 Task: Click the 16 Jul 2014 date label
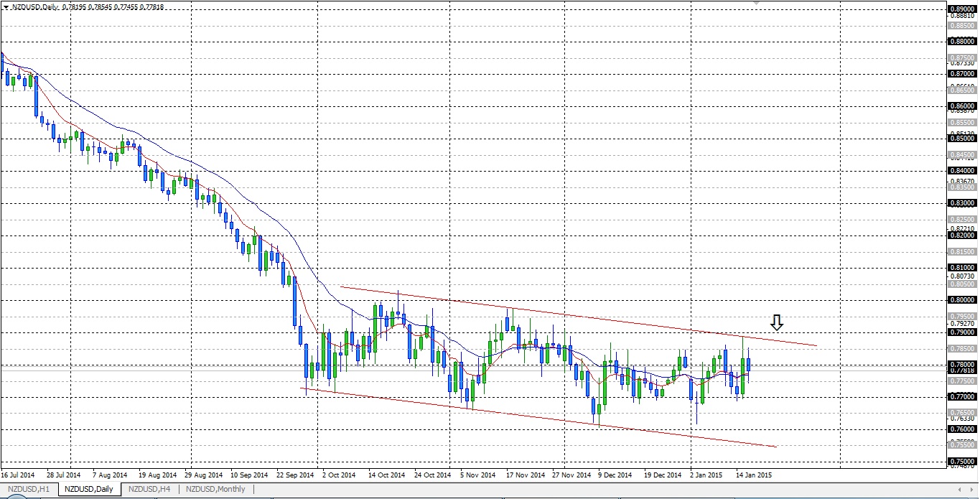coord(19,475)
